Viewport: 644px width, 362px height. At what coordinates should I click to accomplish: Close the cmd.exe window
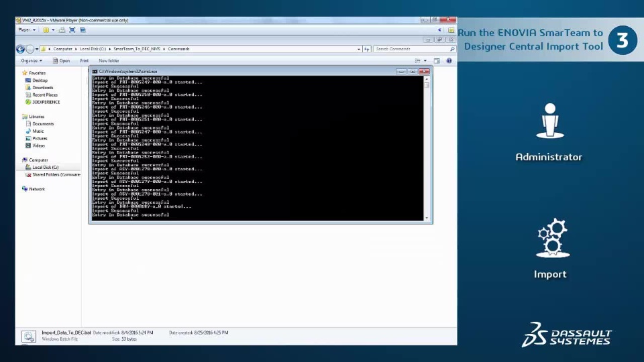click(424, 72)
